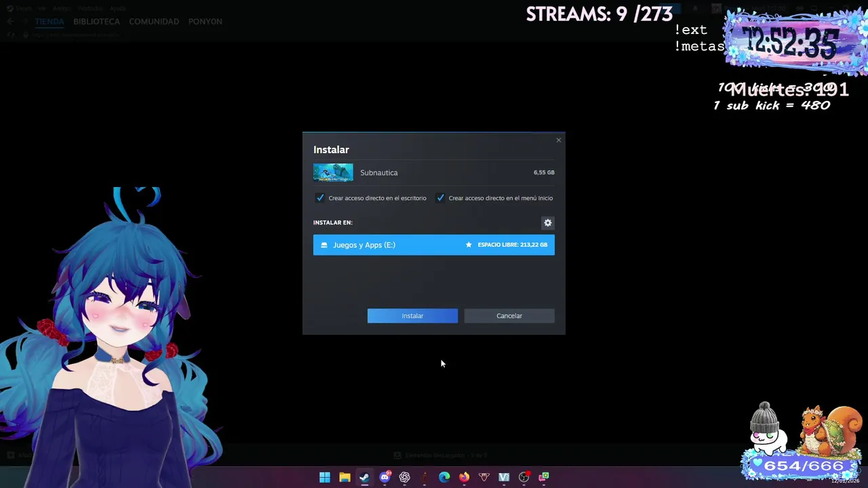Close the Instalar dialog

click(559, 140)
